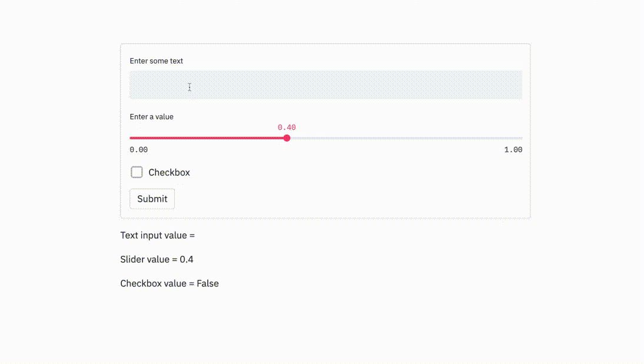This screenshot has width=644, height=364.
Task: Click the 0.40 slider value label
Action: tap(287, 128)
